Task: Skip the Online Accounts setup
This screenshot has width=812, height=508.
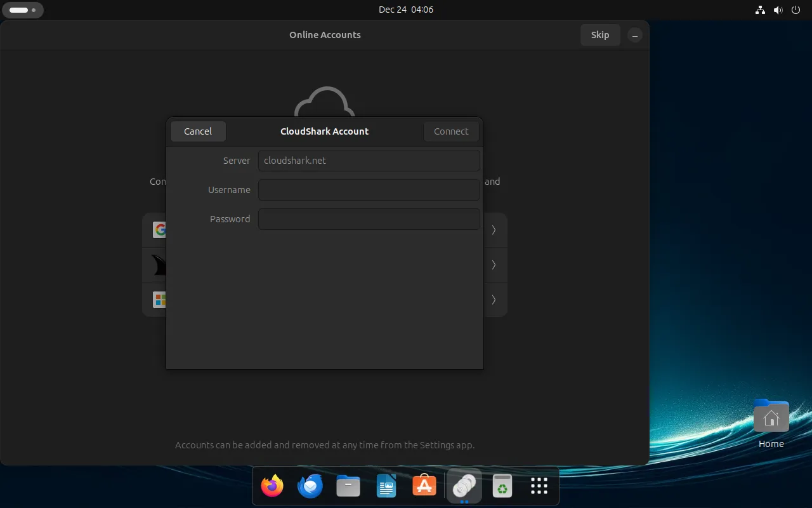Action: coord(600,35)
